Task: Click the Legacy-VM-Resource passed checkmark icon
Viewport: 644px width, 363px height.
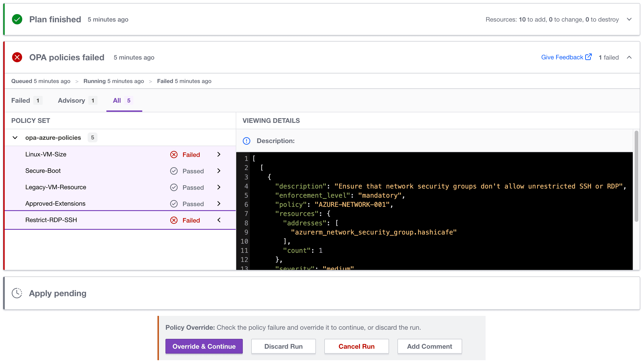Action: click(x=174, y=187)
